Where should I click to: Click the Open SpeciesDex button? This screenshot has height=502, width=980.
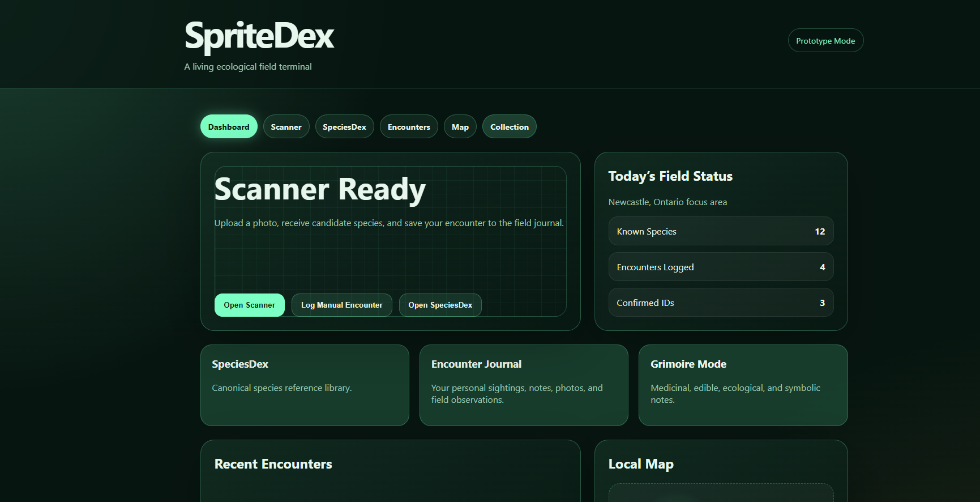(x=440, y=305)
